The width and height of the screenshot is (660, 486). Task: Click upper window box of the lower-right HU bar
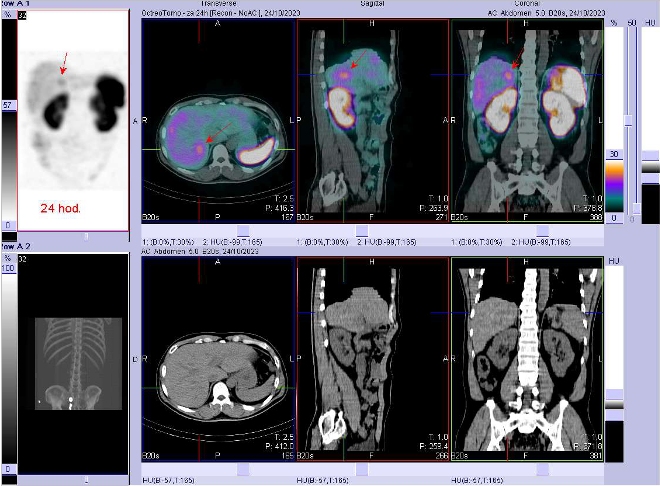614,394
